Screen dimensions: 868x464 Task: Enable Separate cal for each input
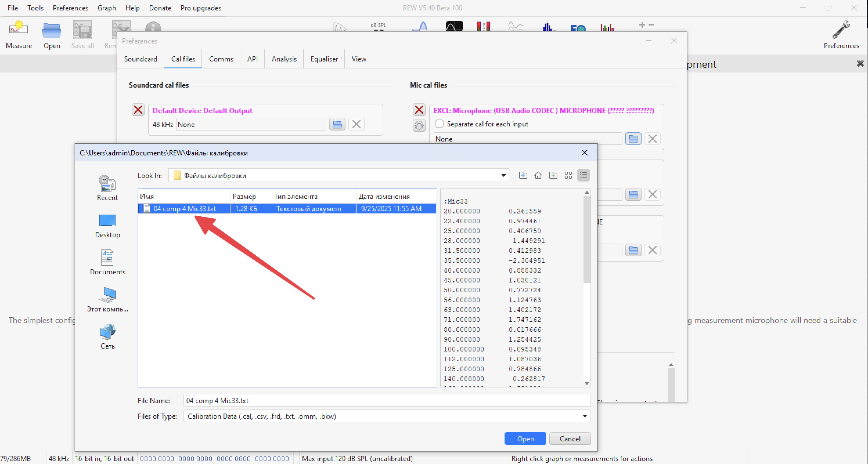[x=440, y=124]
